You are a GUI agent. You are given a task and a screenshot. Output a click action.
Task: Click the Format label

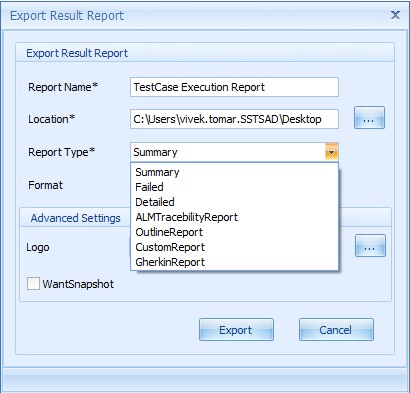45,185
